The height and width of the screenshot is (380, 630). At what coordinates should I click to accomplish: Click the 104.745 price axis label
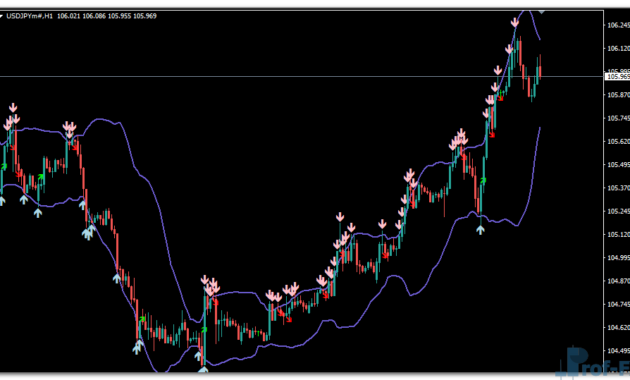pos(618,304)
